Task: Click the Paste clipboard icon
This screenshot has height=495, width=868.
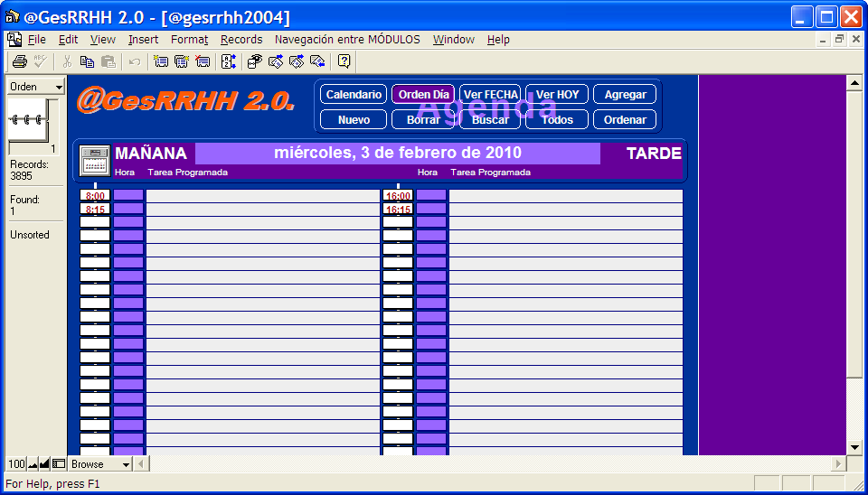Action: point(108,61)
